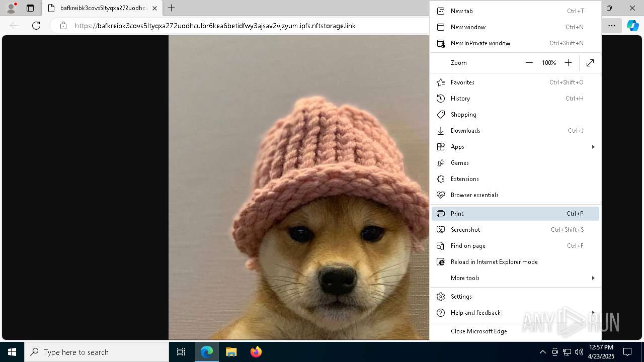Click the New InPrivate window icon
The height and width of the screenshot is (362, 644).
coord(441,43)
